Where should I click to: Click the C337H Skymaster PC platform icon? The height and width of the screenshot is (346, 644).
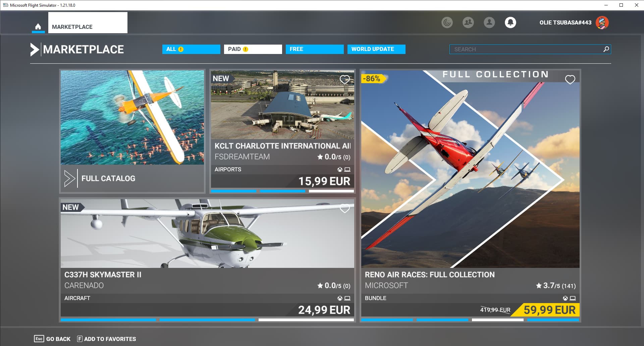coord(347,298)
